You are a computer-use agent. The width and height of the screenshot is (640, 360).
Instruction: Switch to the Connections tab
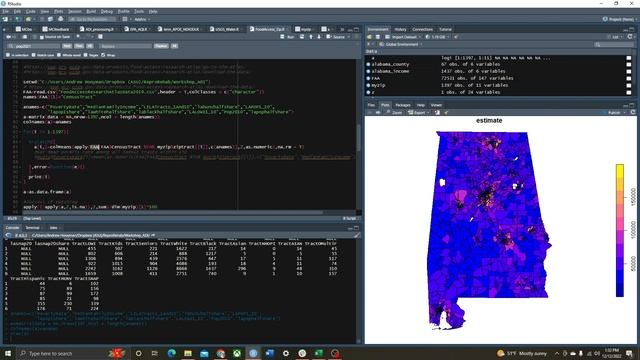[422, 29]
